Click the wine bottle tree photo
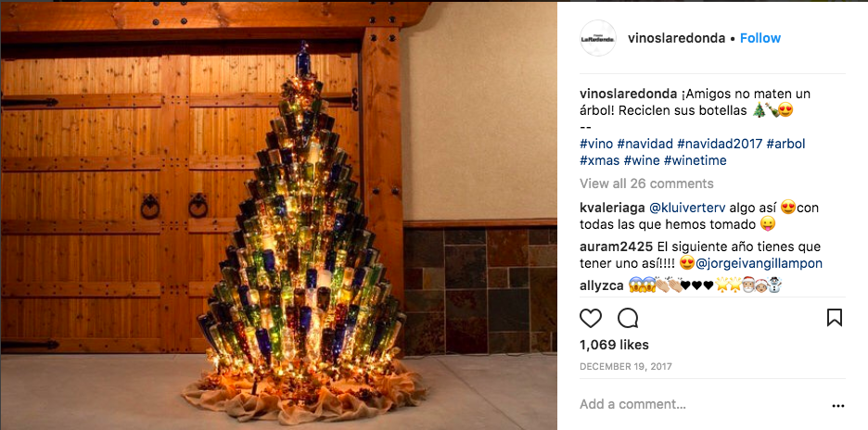This screenshot has width=868, height=430. pos(278,215)
